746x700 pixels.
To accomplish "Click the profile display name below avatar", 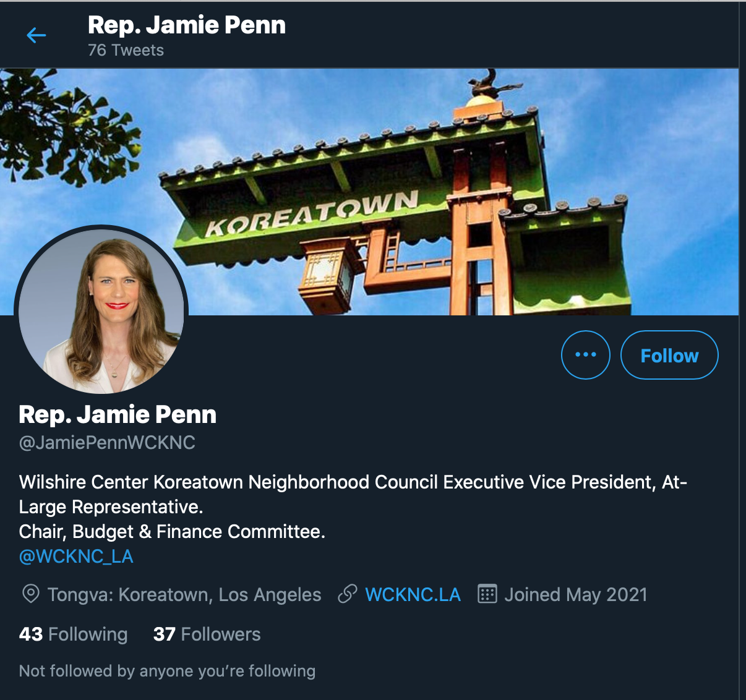I will click(118, 415).
